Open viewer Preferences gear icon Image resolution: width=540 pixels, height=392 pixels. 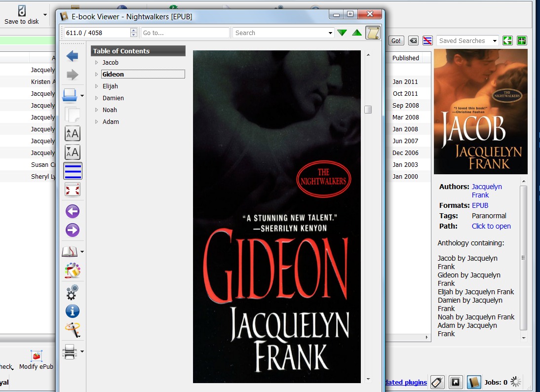73,292
